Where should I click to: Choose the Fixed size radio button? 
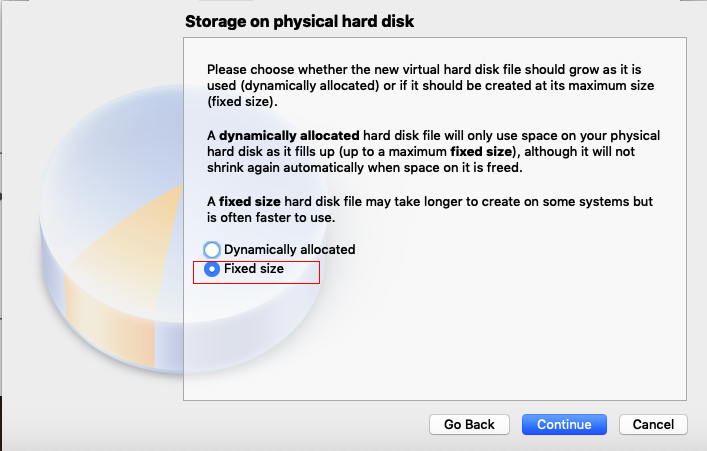212,269
